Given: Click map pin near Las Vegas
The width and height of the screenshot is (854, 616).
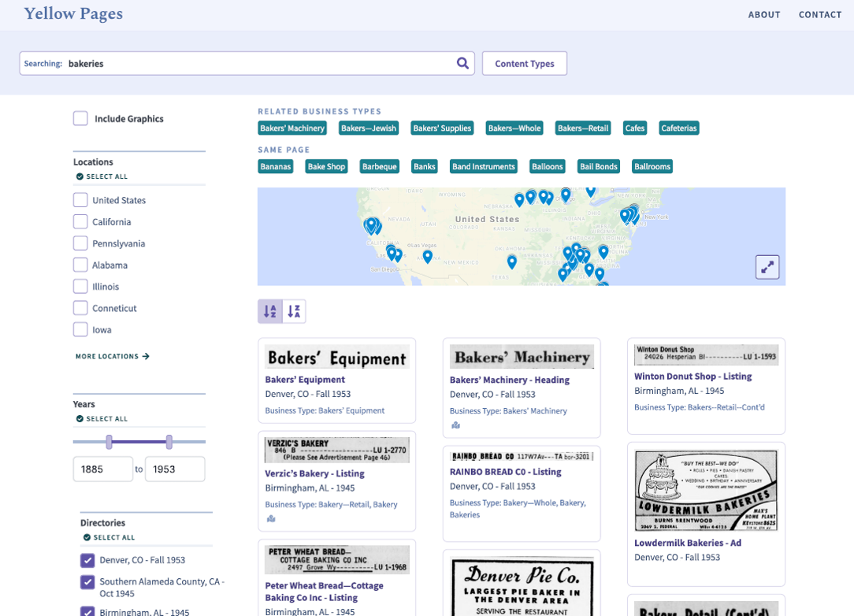Looking at the screenshot, I should 428,257.
